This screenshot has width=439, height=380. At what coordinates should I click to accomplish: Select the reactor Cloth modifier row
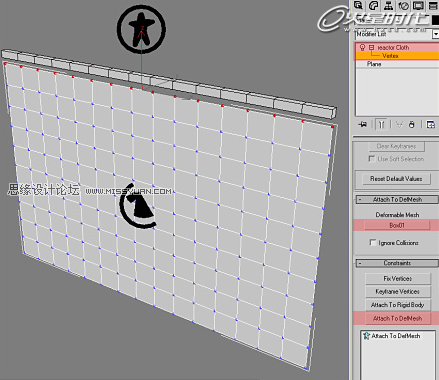(397, 47)
